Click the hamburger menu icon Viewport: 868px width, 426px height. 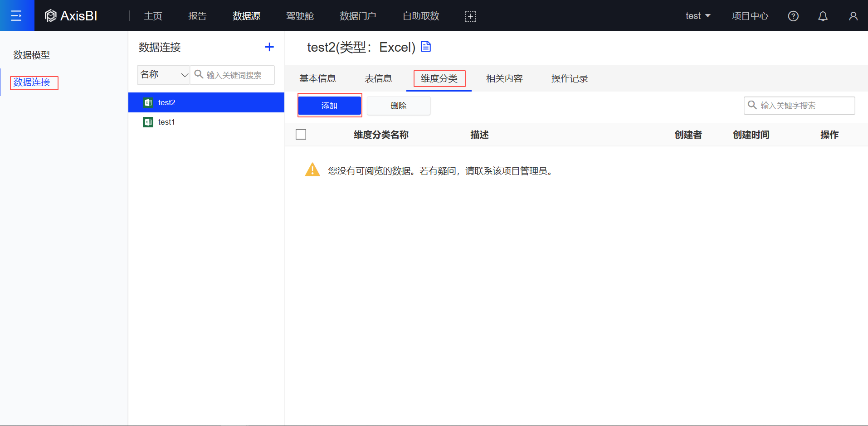pyautogui.click(x=16, y=16)
